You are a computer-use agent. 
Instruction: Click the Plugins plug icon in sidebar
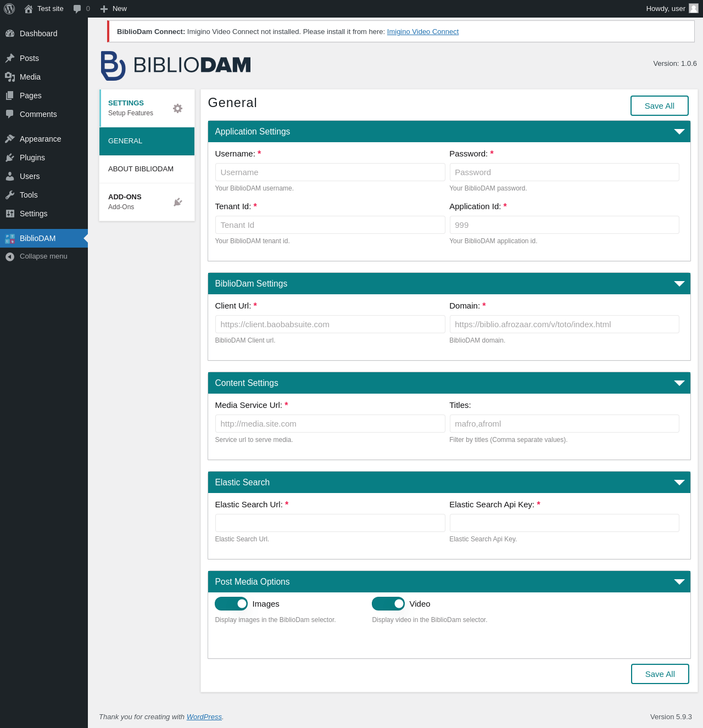10,158
